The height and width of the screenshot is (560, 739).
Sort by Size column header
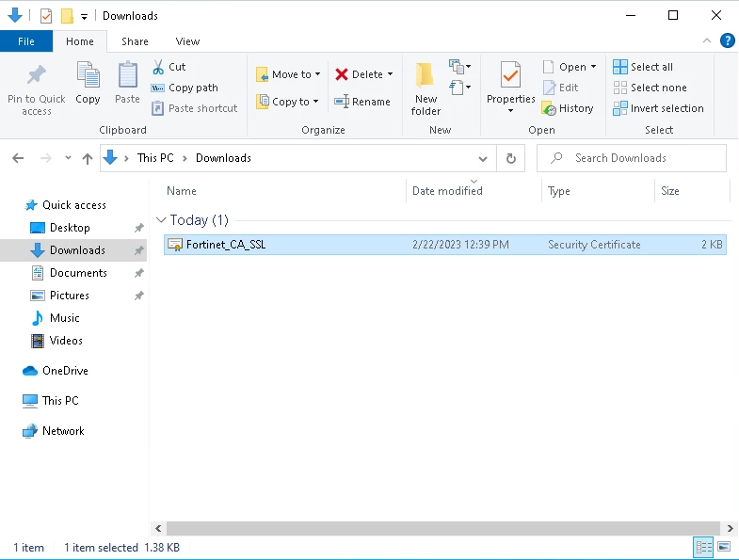pyautogui.click(x=669, y=191)
